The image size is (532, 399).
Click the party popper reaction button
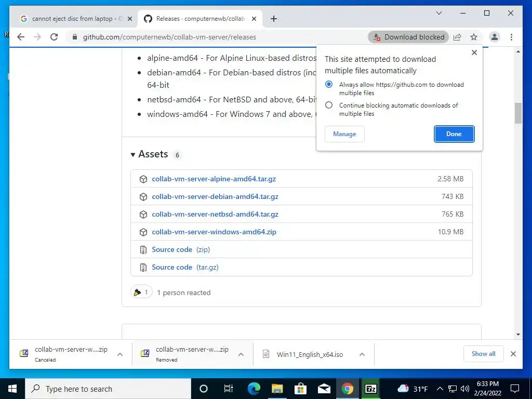coord(141,292)
